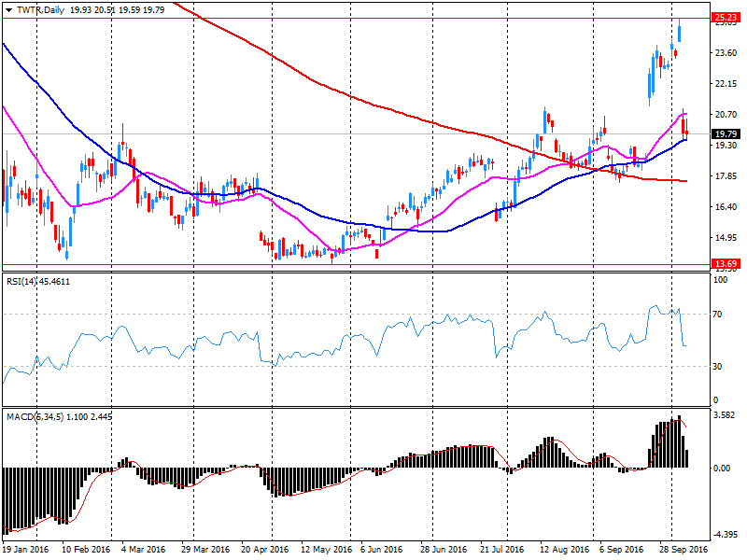Click the 14.95 price axis value
Image resolution: width=747 pixels, height=560 pixels.
point(726,238)
